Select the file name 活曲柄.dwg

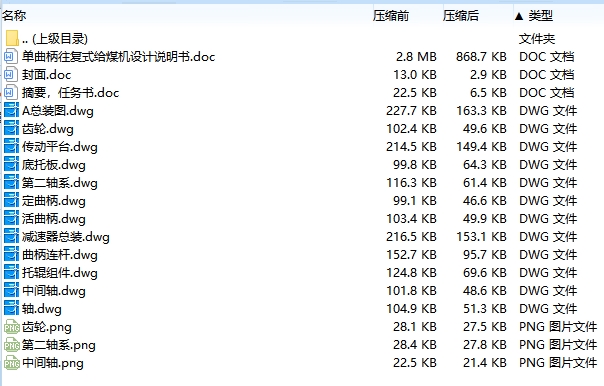54,219
